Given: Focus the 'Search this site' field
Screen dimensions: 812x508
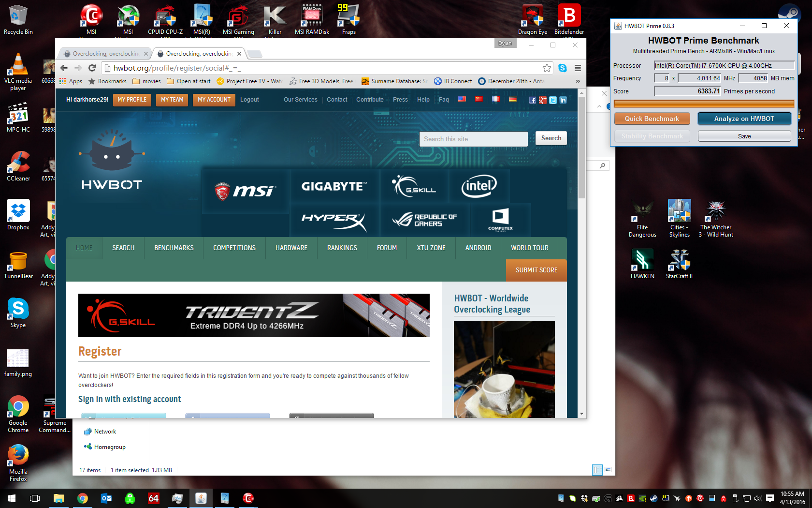Looking at the screenshot, I should [474, 139].
